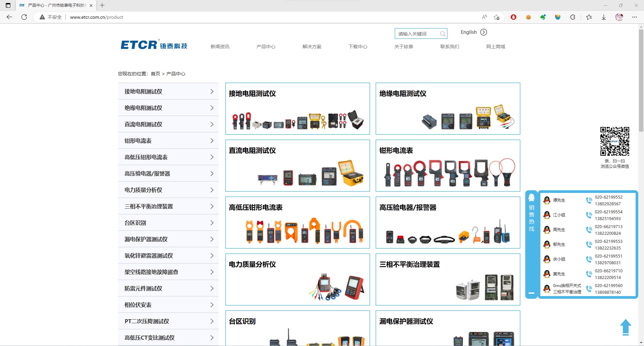Open new browser tab plus icon
The width and height of the screenshot is (644, 346).
[x=102, y=5]
